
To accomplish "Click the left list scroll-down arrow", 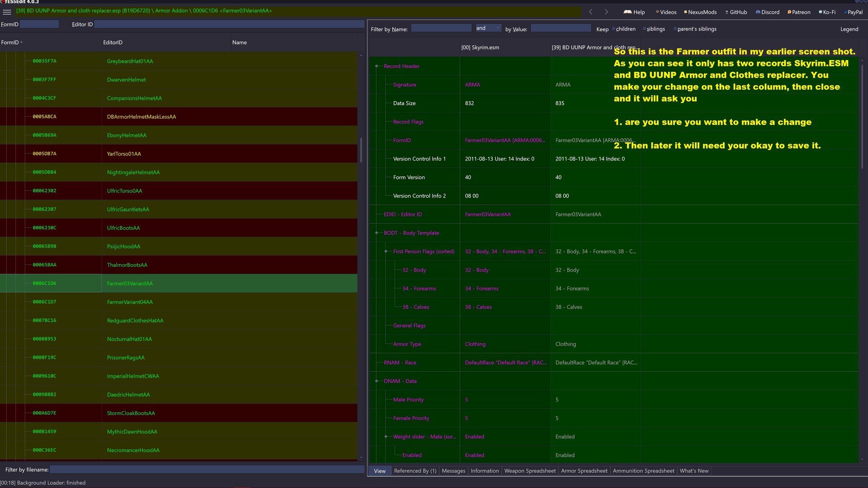I will tap(361, 458).
